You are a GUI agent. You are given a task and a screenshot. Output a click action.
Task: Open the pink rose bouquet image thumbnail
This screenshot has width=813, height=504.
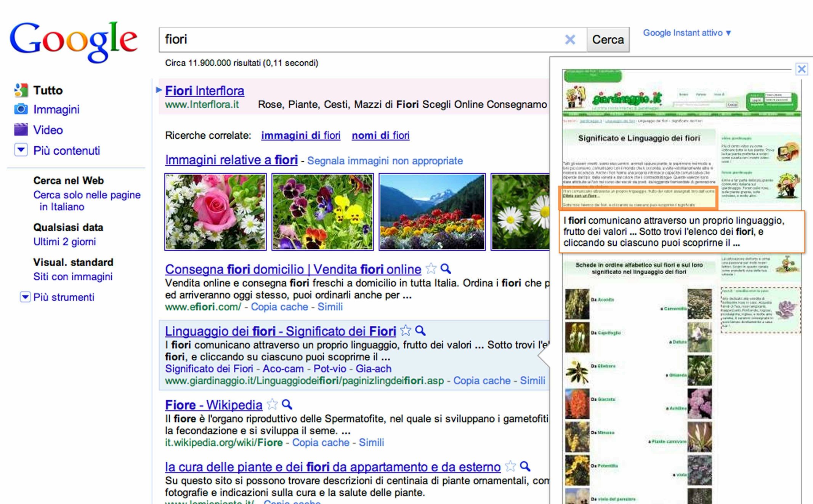215,212
